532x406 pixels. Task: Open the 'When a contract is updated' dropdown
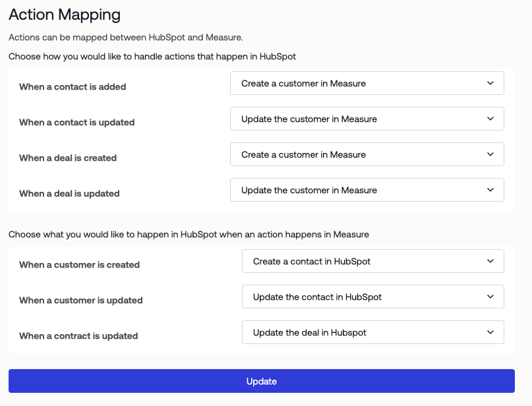373,332
